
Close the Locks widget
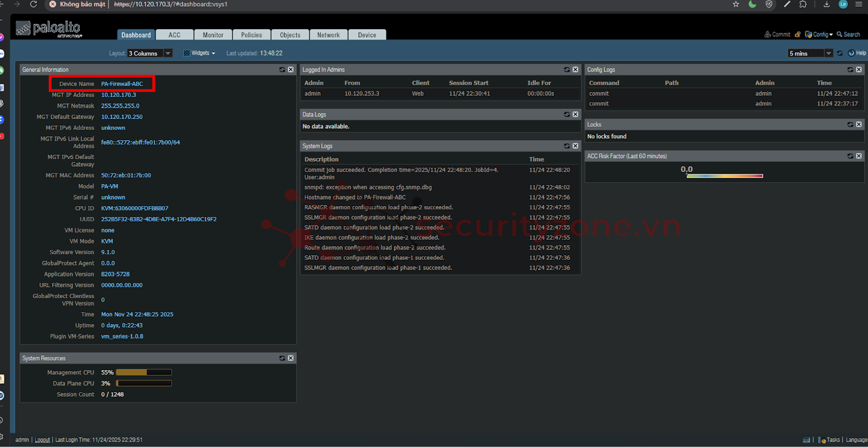coord(859,125)
